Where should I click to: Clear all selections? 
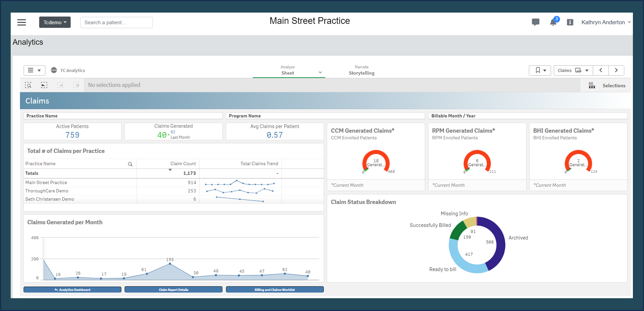[76, 85]
